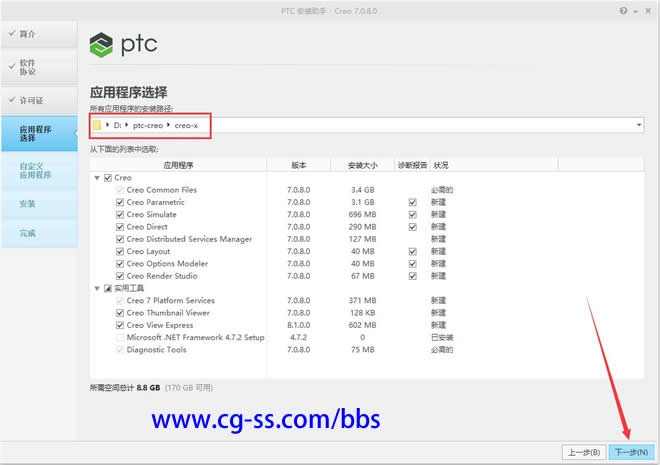Uncheck the Creo View Express checkbox
Image resolution: width=660 pixels, height=465 pixels.
120,325
